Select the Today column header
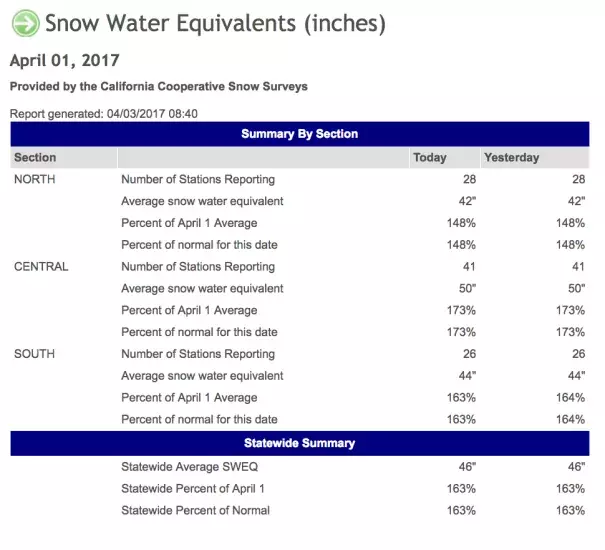 [x=430, y=157]
